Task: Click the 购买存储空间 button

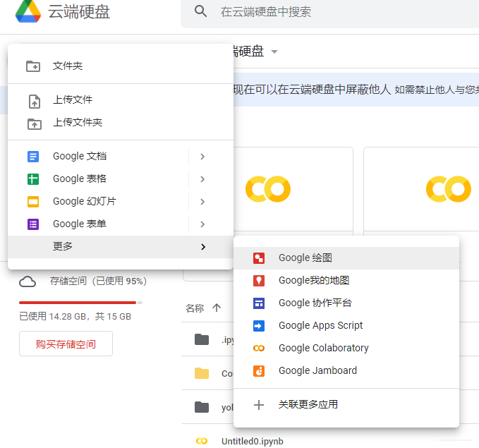Action: point(66,344)
